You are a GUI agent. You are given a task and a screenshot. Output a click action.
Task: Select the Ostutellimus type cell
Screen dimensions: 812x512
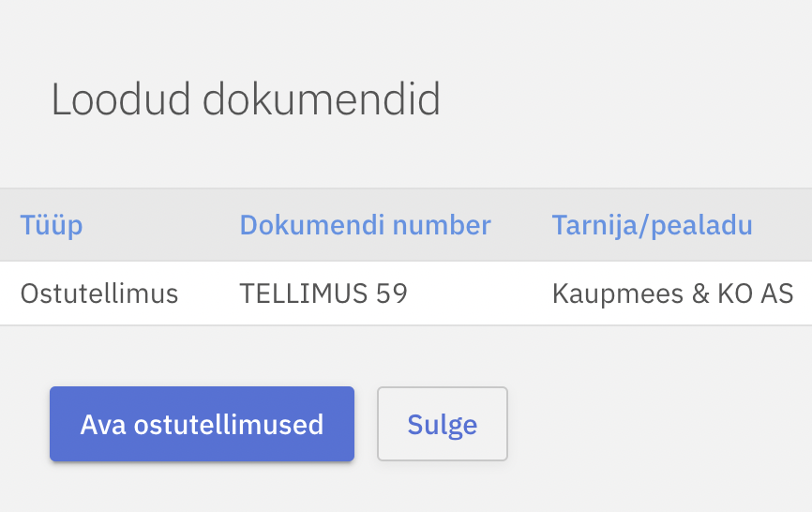(x=99, y=294)
